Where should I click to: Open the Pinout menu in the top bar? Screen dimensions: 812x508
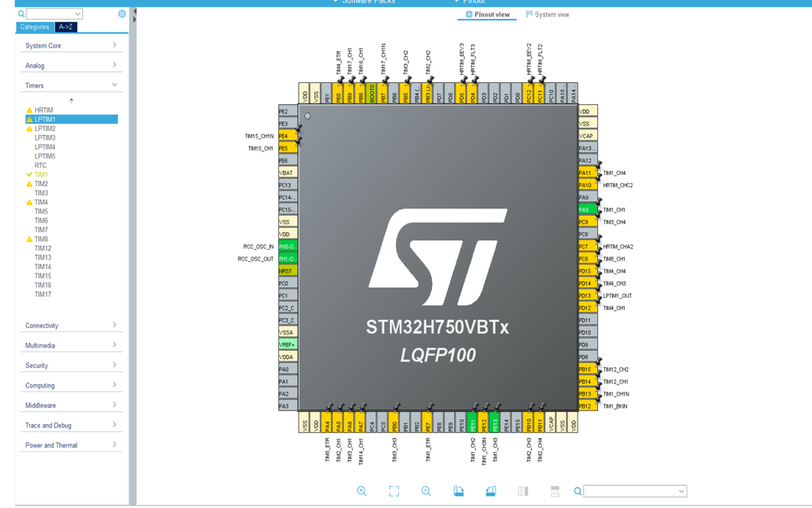pos(470,2)
